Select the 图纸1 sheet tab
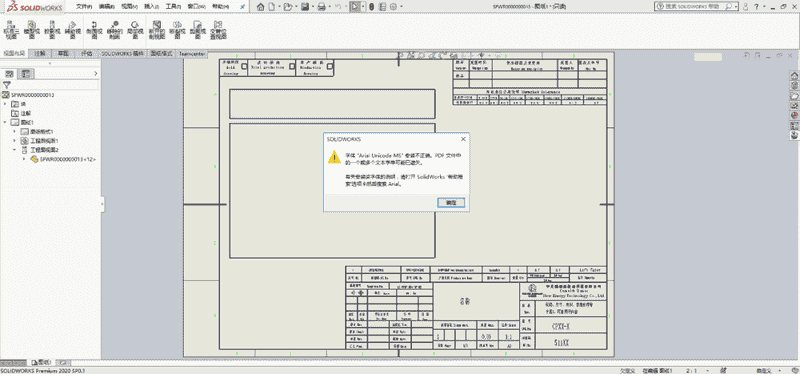The width and height of the screenshot is (800, 374). pyautogui.click(x=41, y=362)
